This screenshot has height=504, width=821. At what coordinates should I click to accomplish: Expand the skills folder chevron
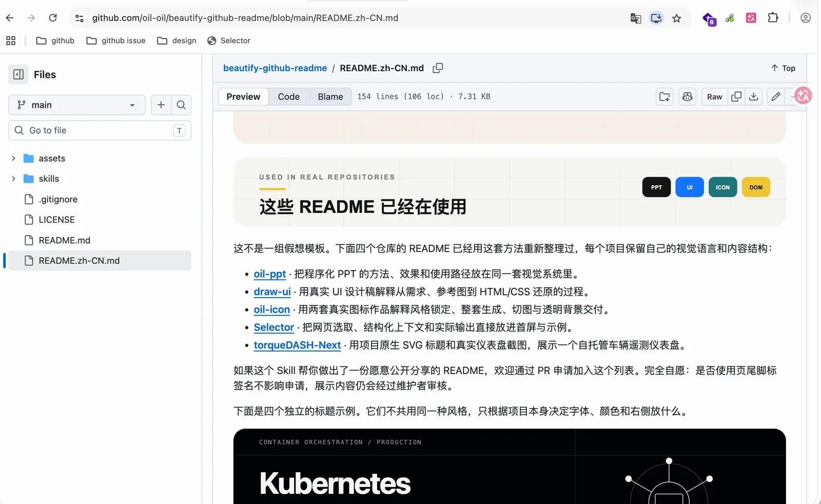[x=13, y=179]
